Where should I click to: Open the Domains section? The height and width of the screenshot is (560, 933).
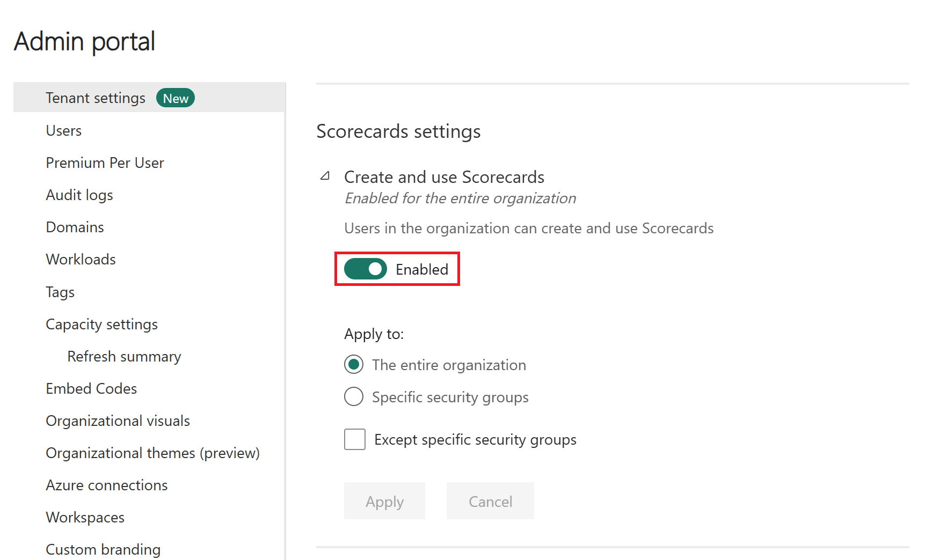tap(75, 227)
